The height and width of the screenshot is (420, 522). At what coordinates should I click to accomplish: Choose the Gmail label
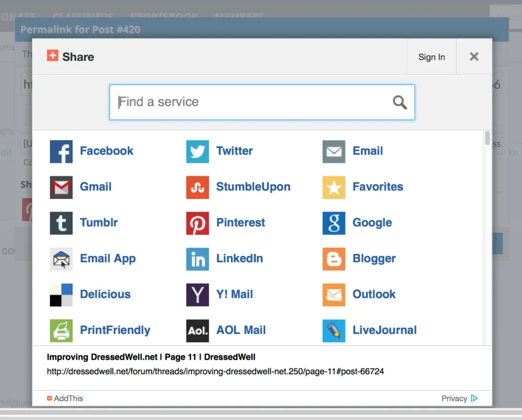pyautogui.click(x=96, y=187)
